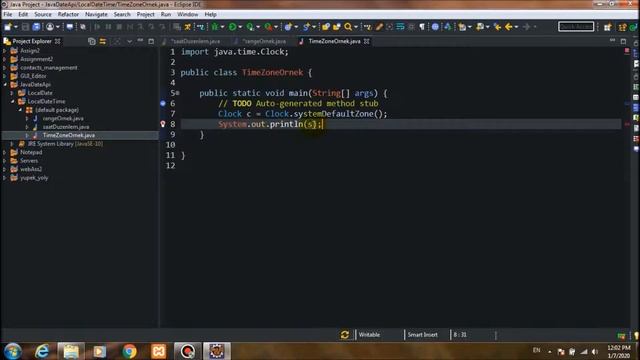This screenshot has height=360, width=640.
Task: Toggle Link with Editor in Project Explorer
Action: [x=102, y=41]
